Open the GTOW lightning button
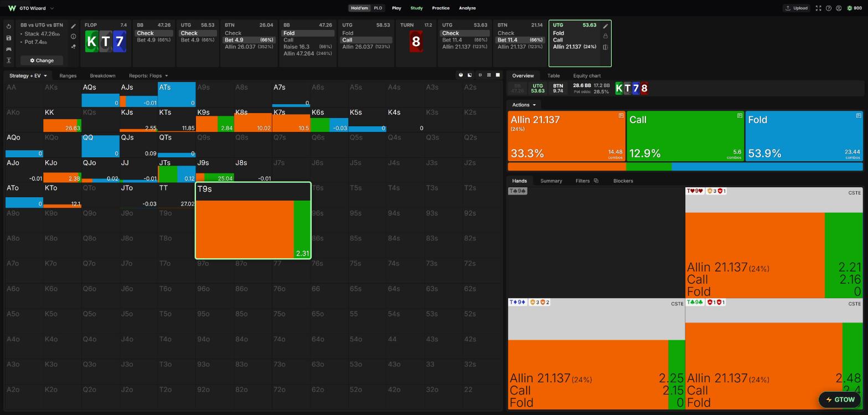 [840, 399]
